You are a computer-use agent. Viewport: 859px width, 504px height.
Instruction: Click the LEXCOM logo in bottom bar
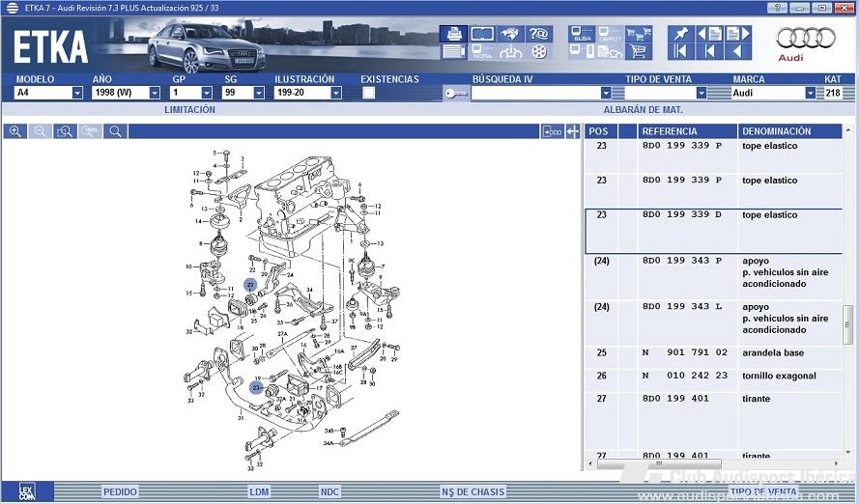tap(27, 491)
